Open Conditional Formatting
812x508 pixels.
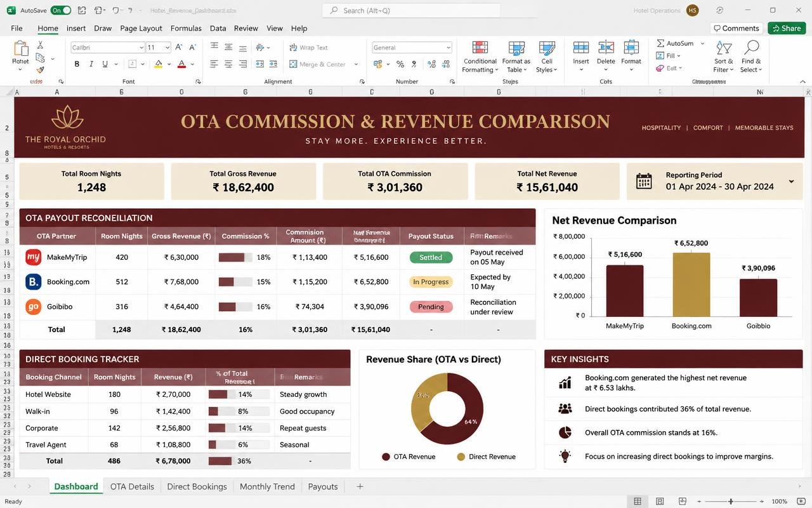pyautogui.click(x=480, y=57)
